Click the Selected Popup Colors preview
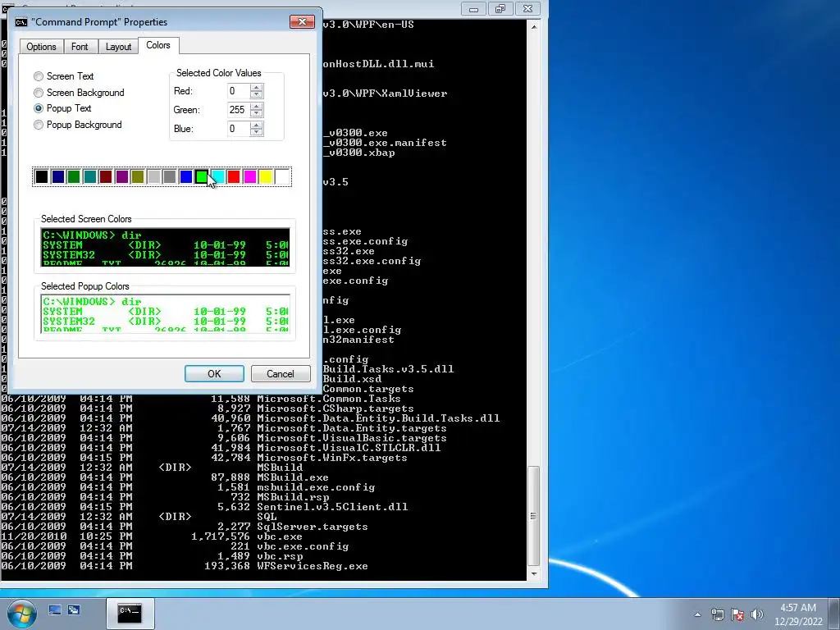Image resolution: width=840 pixels, height=630 pixels. 165,313
